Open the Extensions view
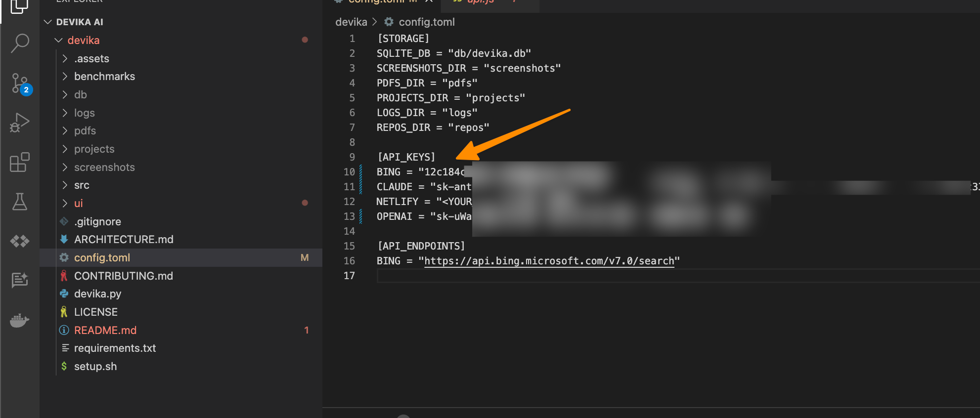The image size is (980, 418). [x=20, y=162]
